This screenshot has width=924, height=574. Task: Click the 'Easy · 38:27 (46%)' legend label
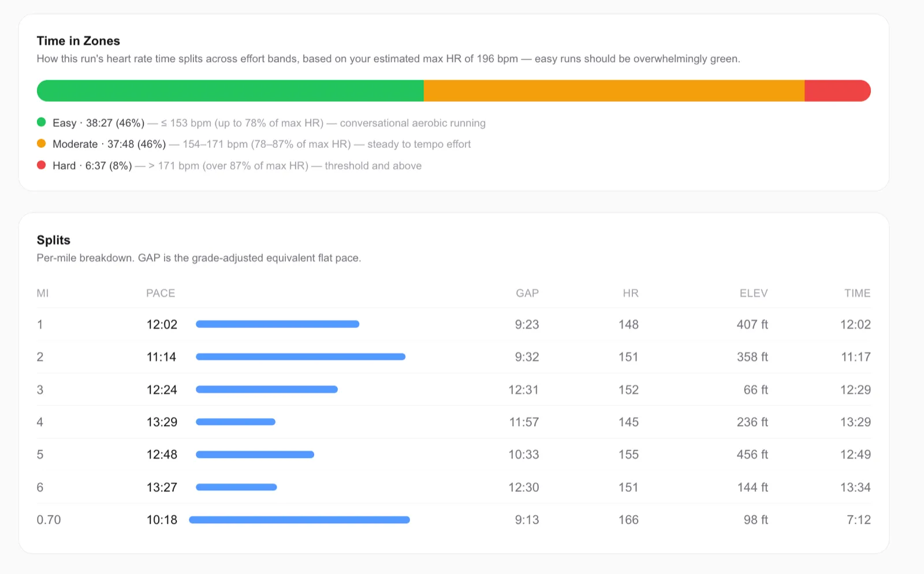click(98, 123)
